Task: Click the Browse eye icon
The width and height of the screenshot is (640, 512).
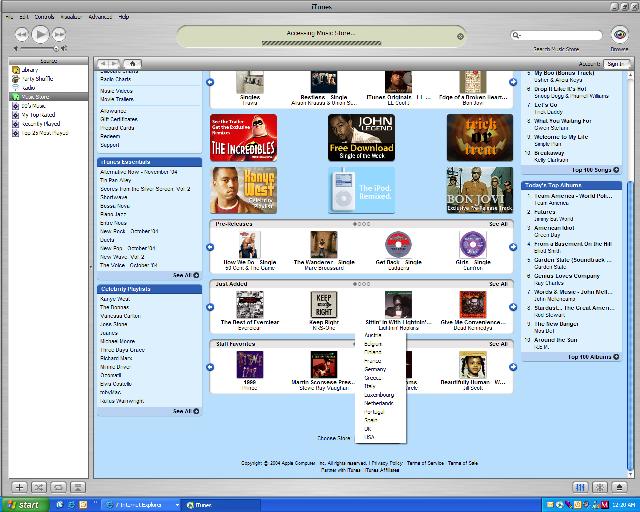Action: (x=619, y=34)
